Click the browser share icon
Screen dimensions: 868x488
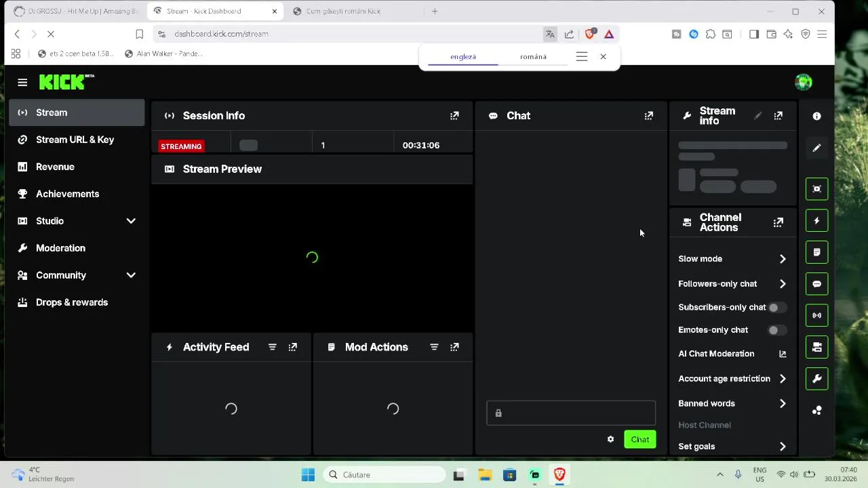569,34
